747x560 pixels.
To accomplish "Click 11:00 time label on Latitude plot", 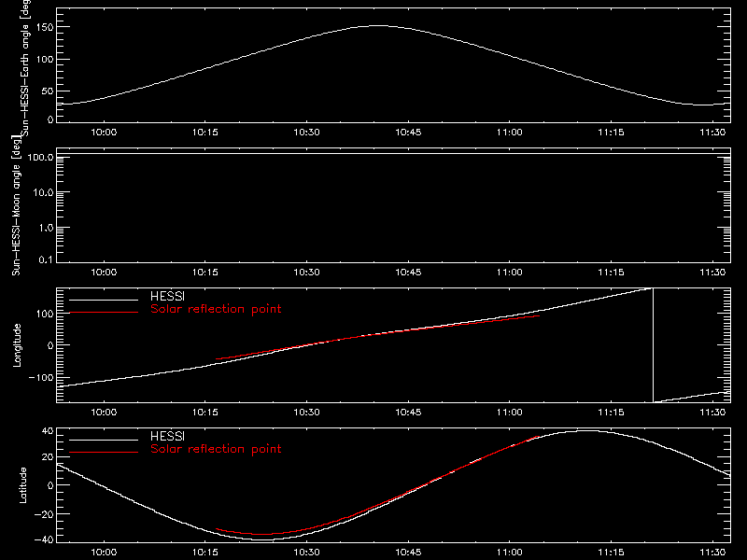I will (510, 553).
